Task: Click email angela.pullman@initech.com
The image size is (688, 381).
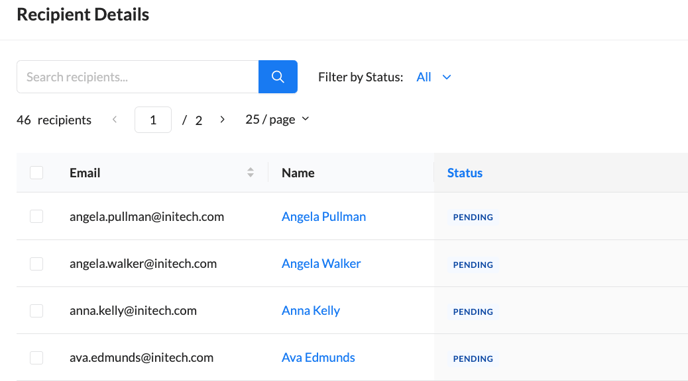Action: pyautogui.click(x=147, y=216)
